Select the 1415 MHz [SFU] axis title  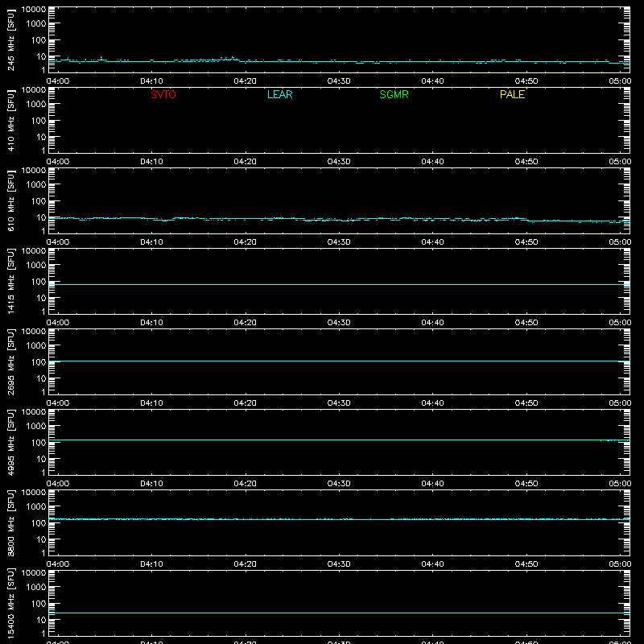[x=10, y=281]
